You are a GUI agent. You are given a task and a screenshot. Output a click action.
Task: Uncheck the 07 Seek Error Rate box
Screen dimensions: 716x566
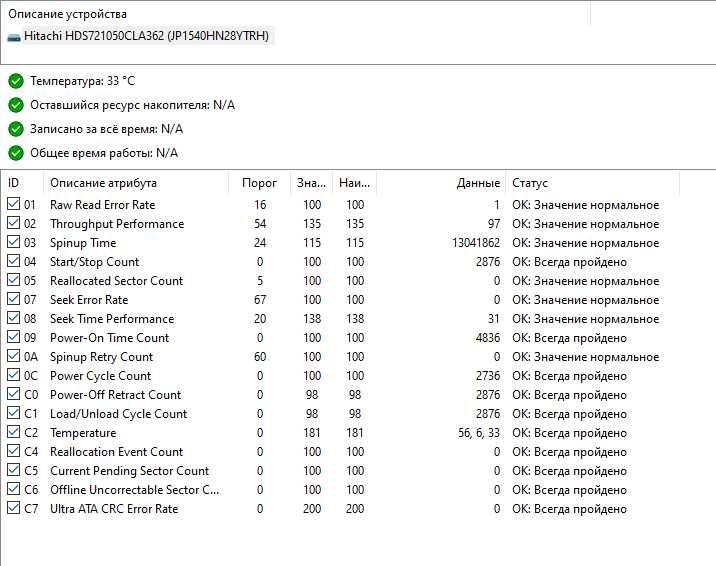[x=13, y=299]
